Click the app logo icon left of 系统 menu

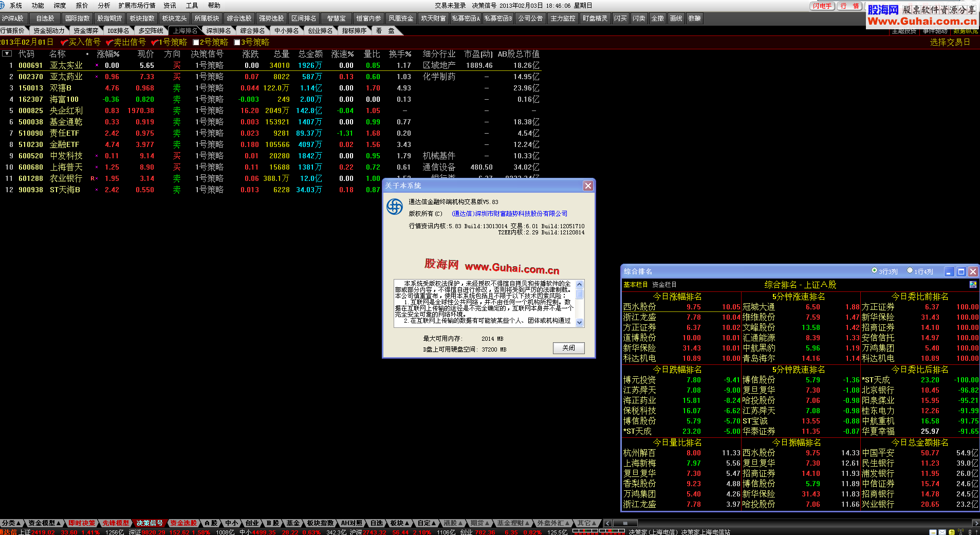tap(2, 5)
